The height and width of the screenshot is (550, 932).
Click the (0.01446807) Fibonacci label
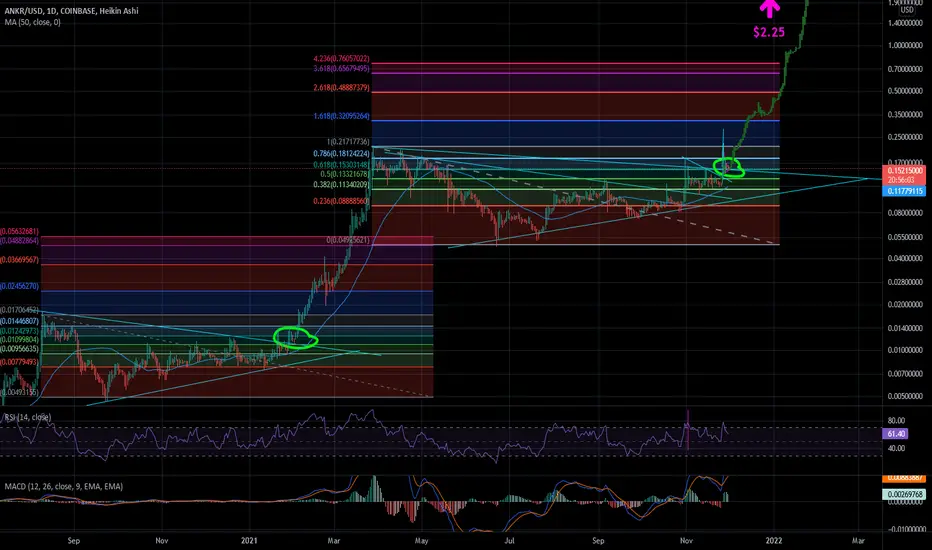[x=20, y=322]
